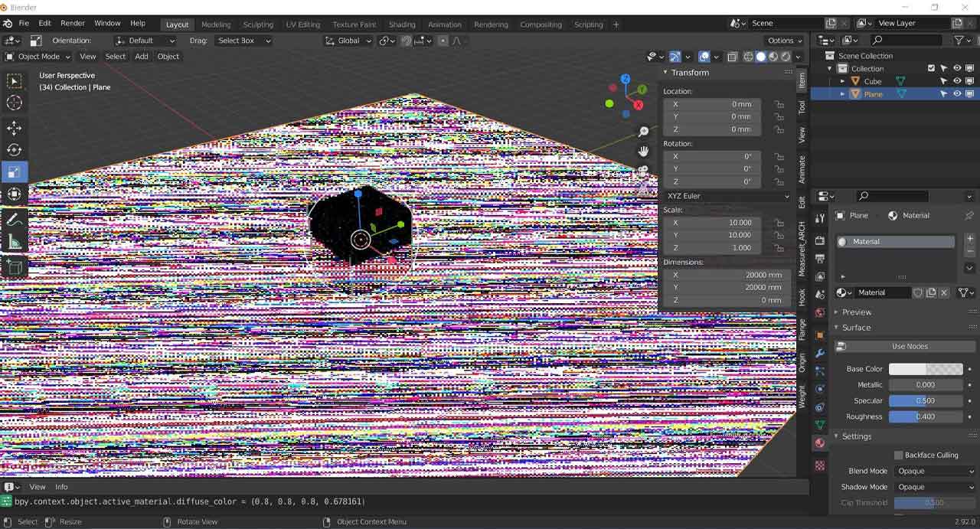
Task: Enable the Backface Culling checkbox
Action: [x=897, y=455]
